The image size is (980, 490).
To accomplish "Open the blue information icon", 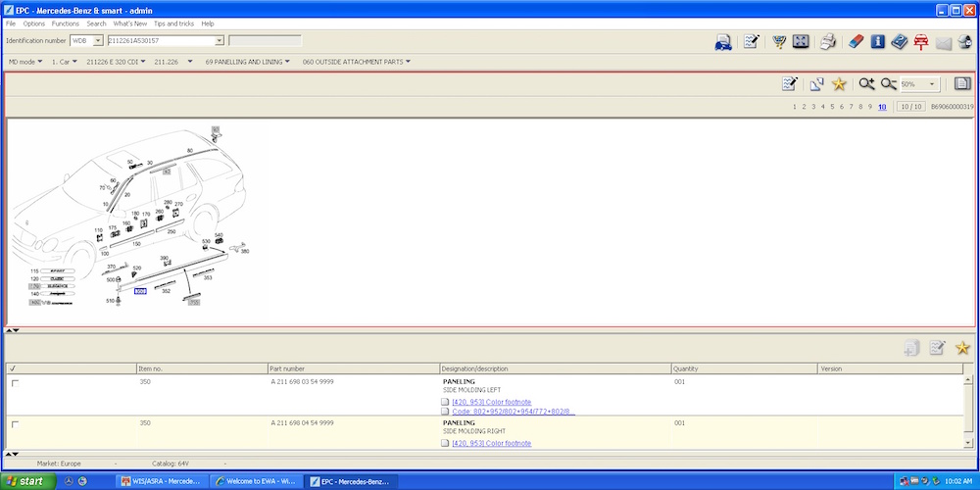I will pyautogui.click(x=877, y=42).
